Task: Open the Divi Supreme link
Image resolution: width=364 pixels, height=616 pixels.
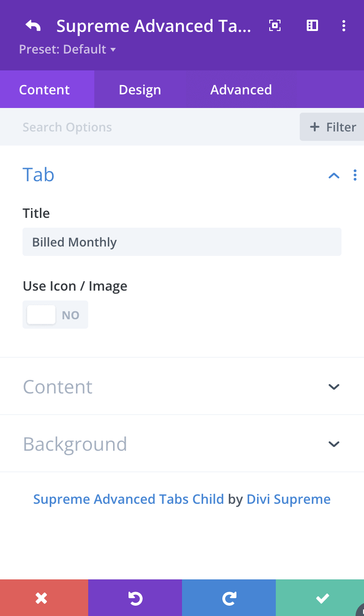Action: [288, 499]
